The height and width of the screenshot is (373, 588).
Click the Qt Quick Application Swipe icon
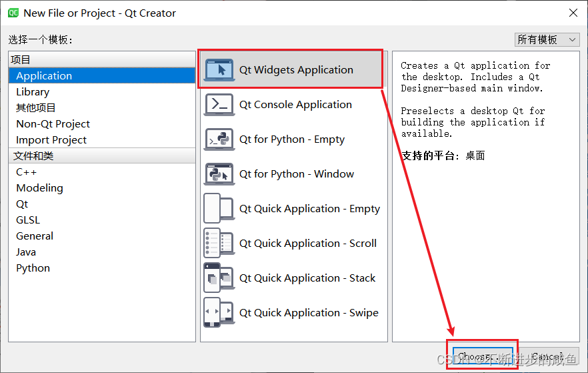(x=219, y=312)
